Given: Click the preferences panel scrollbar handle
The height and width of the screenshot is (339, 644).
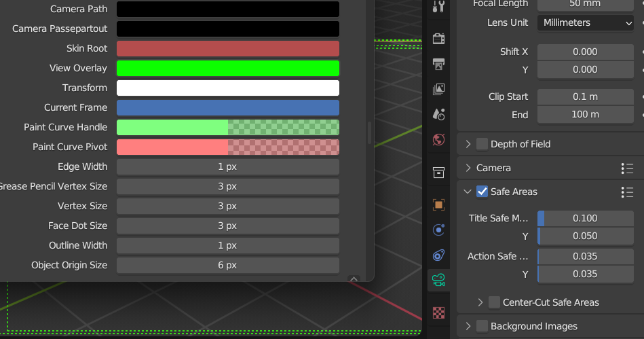Looking at the screenshot, I should pyautogui.click(x=369, y=133).
